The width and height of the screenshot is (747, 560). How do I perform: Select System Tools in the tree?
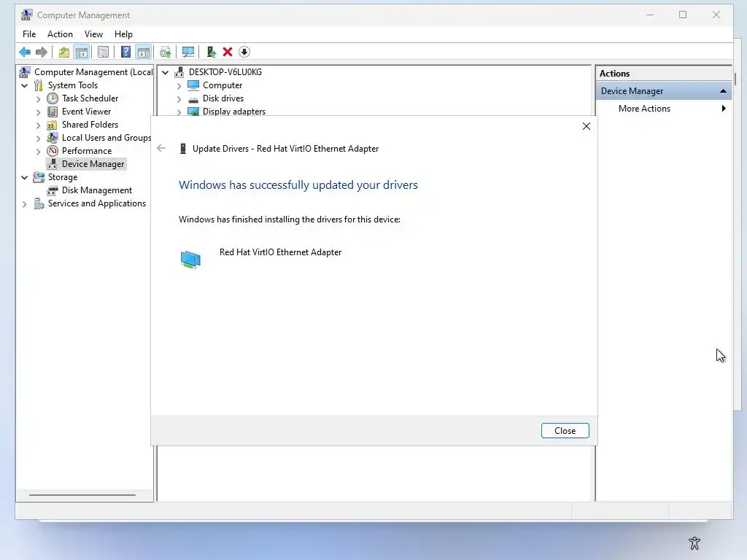coord(72,85)
